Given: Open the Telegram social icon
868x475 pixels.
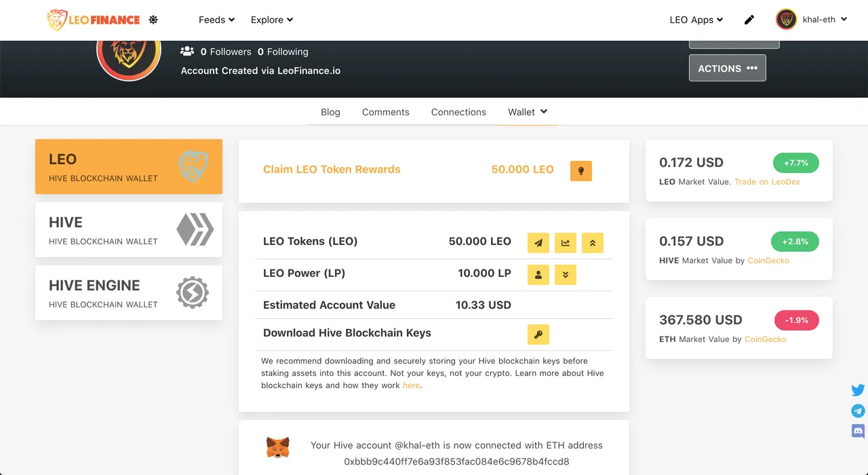Looking at the screenshot, I should pos(858,411).
